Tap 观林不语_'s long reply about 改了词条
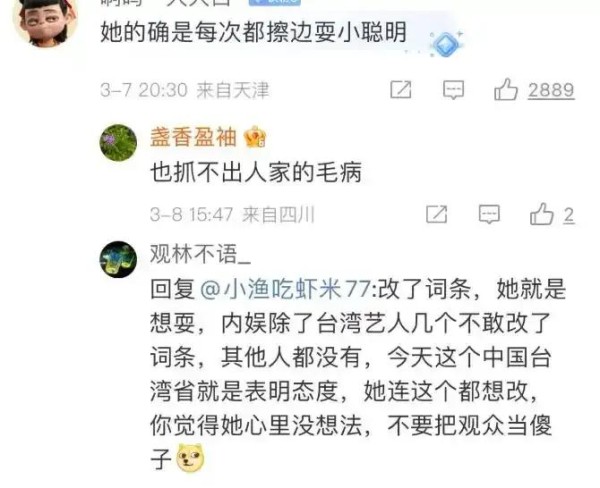Image resolution: width=600 pixels, height=488 pixels. 358,374
